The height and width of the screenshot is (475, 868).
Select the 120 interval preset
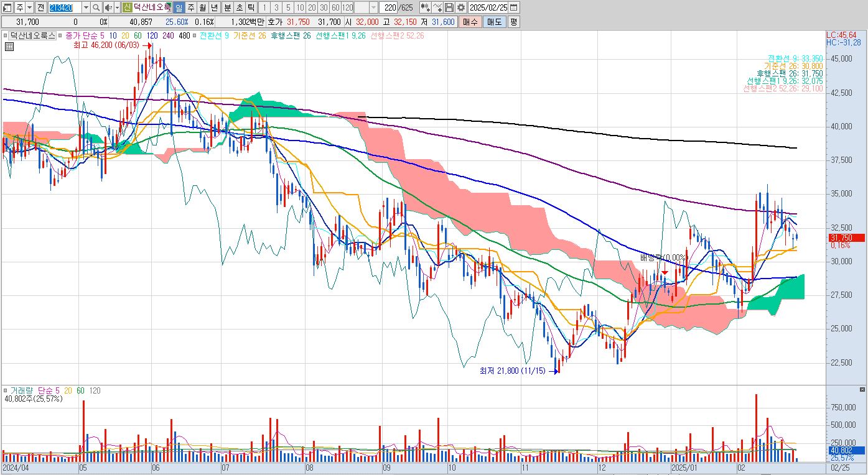pos(347,7)
